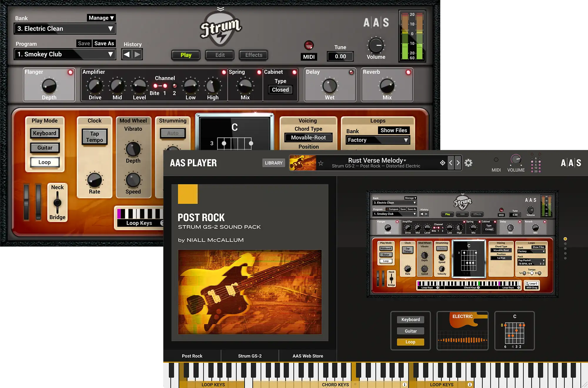Screen dimensions: 588x388
Task: Toggle the Delay effect power LED
Action: 351,72
